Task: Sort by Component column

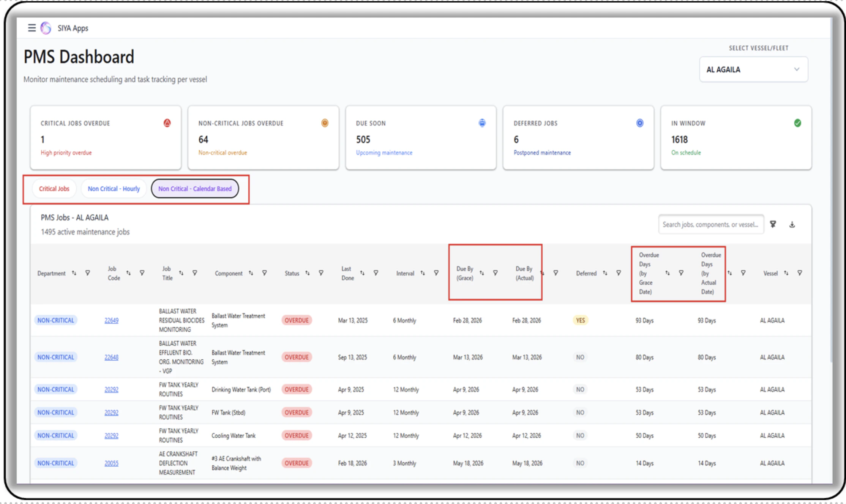Action: 251,273
